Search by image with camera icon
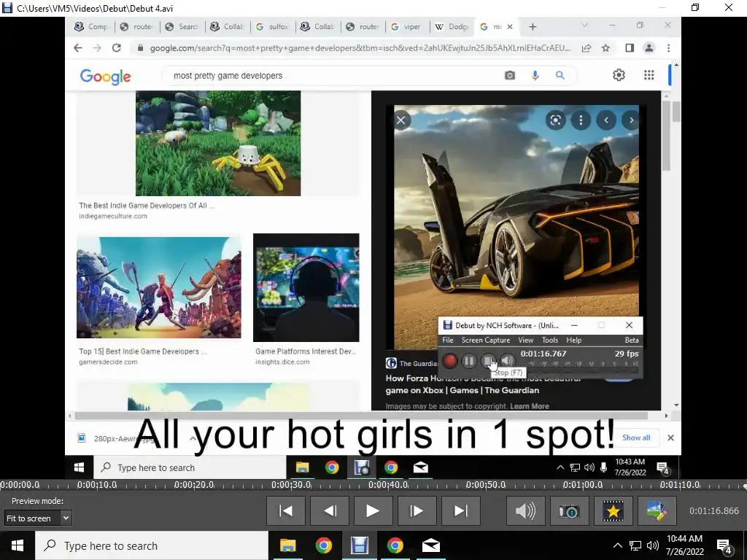The image size is (747, 560). click(x=510, y=75)
